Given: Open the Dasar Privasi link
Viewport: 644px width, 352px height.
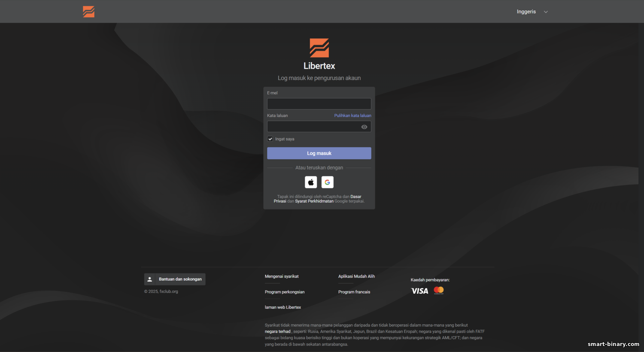Looking at the screenshot, I should pyautogui.click(x=318, y=199).
